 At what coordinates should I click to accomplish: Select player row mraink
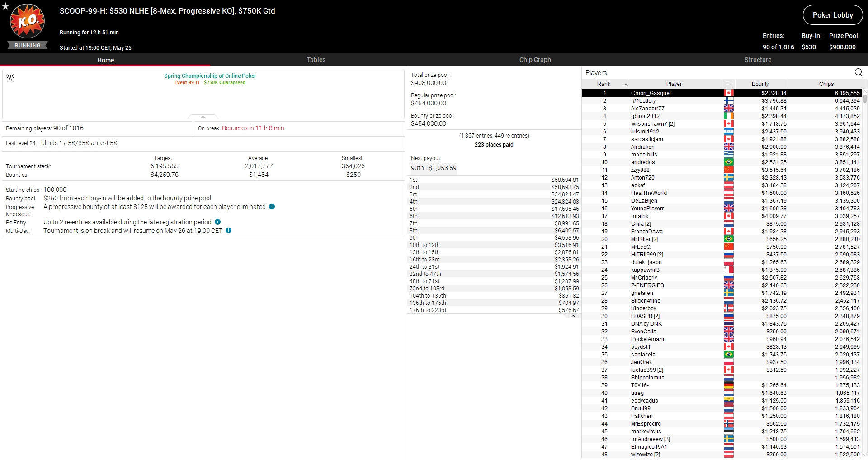point(722,216)
